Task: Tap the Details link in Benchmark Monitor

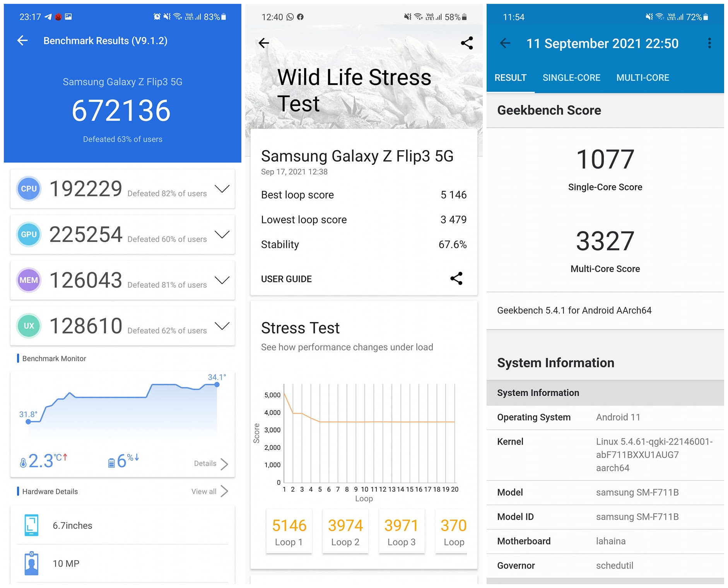Action: click(x=205, y=463)
